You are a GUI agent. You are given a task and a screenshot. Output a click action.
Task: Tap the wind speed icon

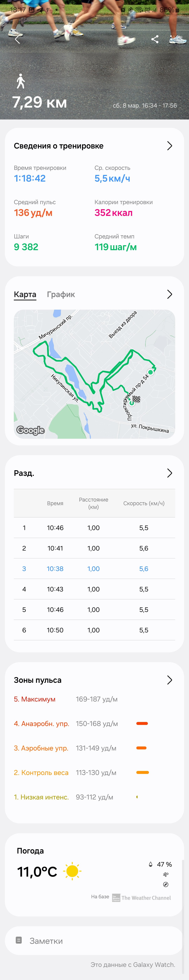pyautogui.click(x=165, y=874)
